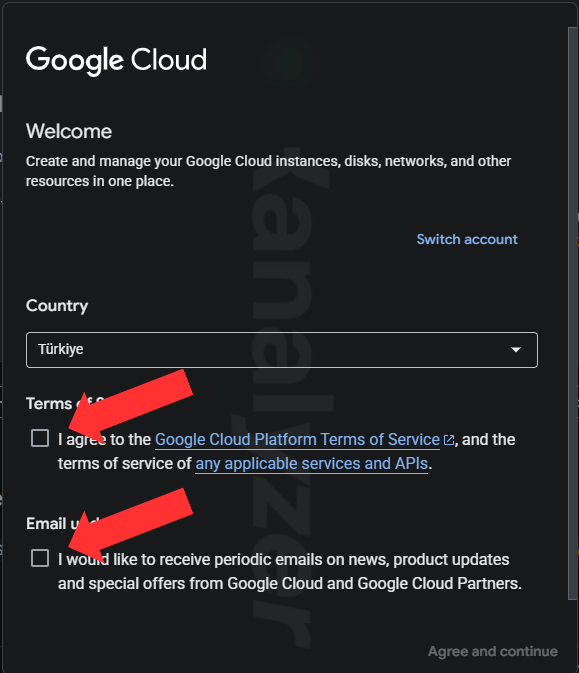Open the Country dropdown showing Türkiye

pos(282,350)
